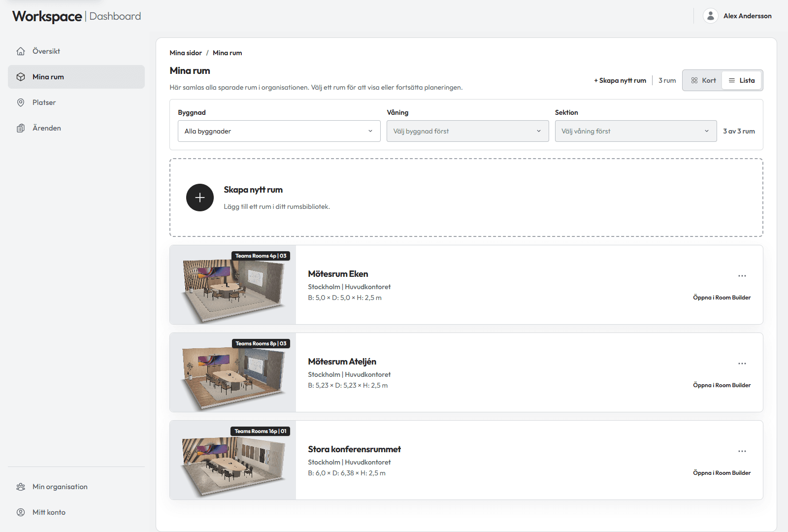
Task: Open the three-dot menu for Stora konferensrummet
Action: [x=742, y=451]
